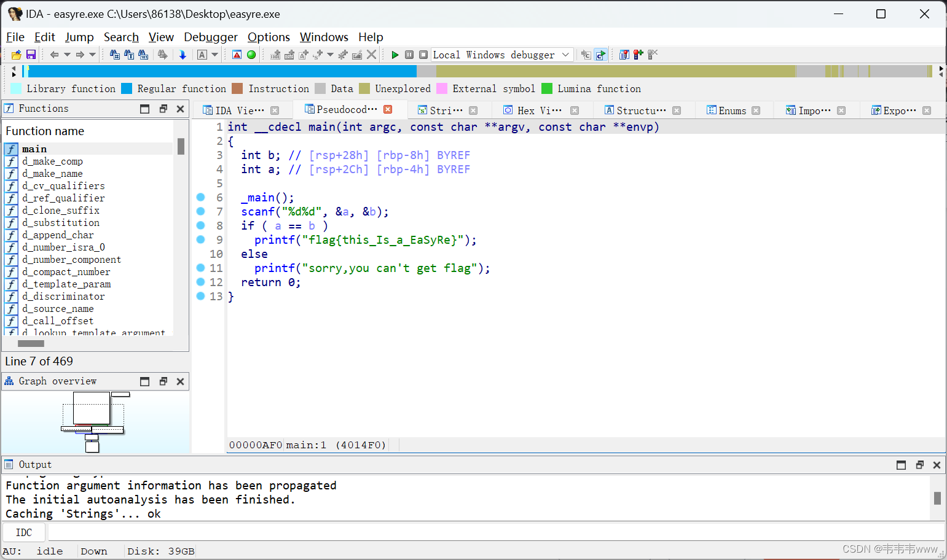Viewport: 947px width, 560px height.
Task: Click the red-green breakpoint plus icon
Action: click(639, 55)
